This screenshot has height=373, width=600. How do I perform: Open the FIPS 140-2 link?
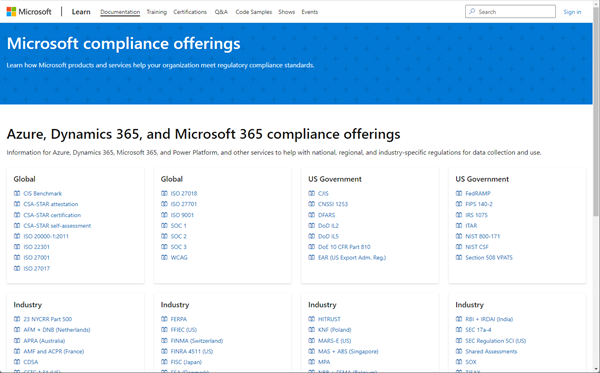point(479,204)
